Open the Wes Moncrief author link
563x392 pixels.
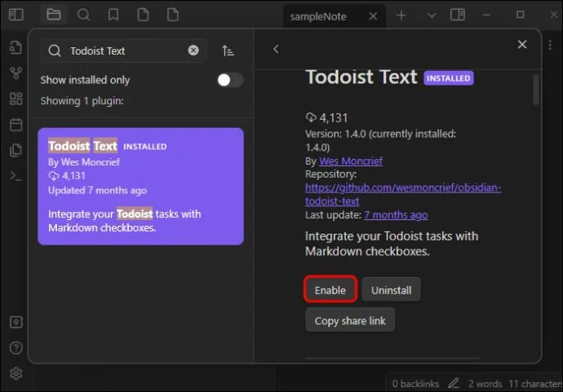[x=351, y=161]
